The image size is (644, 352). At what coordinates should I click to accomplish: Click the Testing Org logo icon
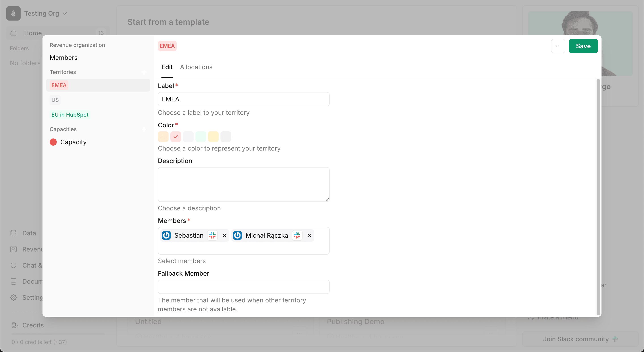click(13, 13)
